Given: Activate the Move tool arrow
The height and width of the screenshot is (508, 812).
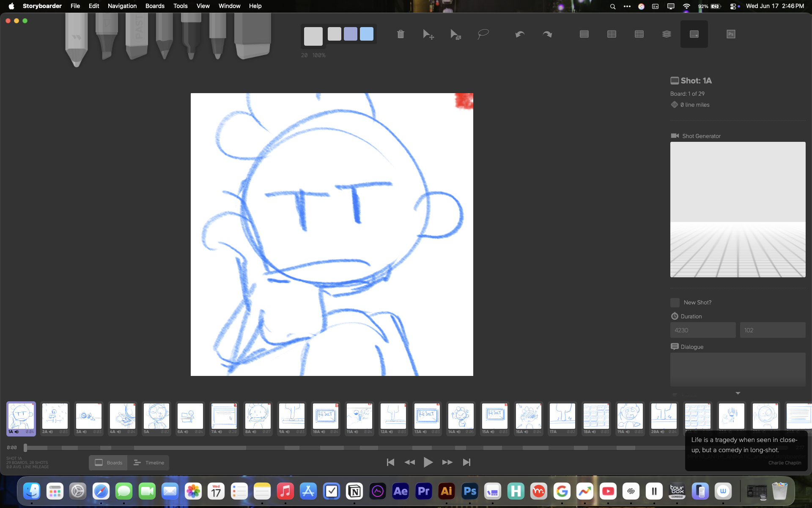Looking at the screenshot, I should [x=428, y=34].
